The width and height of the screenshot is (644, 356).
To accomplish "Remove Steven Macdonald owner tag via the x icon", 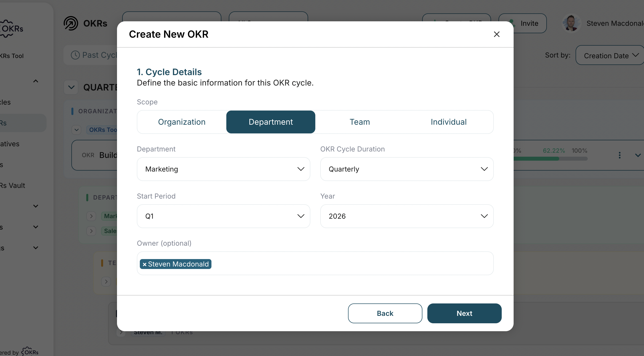I will click(x=144, y=264).
